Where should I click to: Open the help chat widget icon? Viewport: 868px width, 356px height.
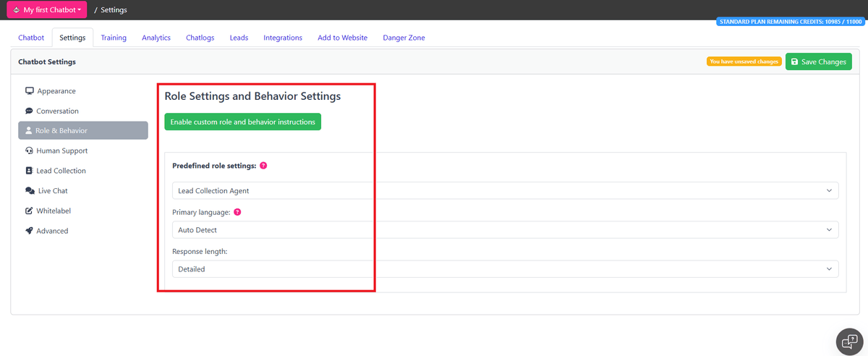pyautogui.click(x=849, y=341)
